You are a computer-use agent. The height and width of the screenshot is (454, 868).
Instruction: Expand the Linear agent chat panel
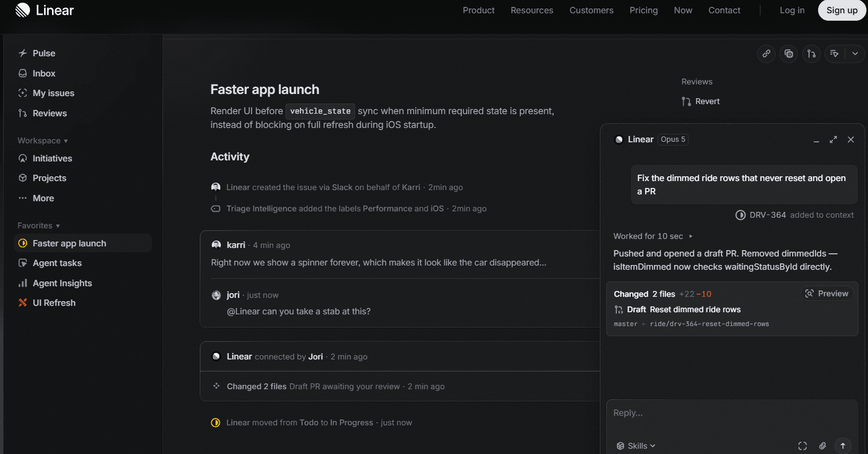pyautogui.click(x=833, y=140)
